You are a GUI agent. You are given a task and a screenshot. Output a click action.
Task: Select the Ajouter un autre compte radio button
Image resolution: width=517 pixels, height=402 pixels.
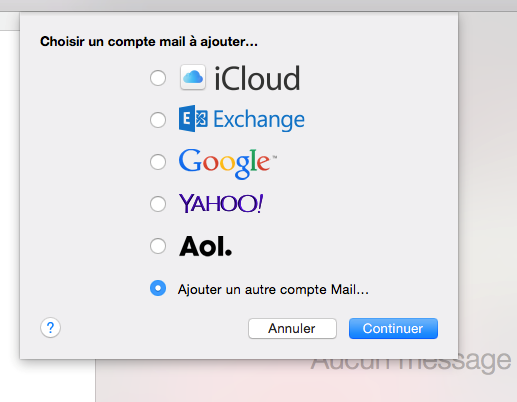pyautogui.click(x=158, y=288)
